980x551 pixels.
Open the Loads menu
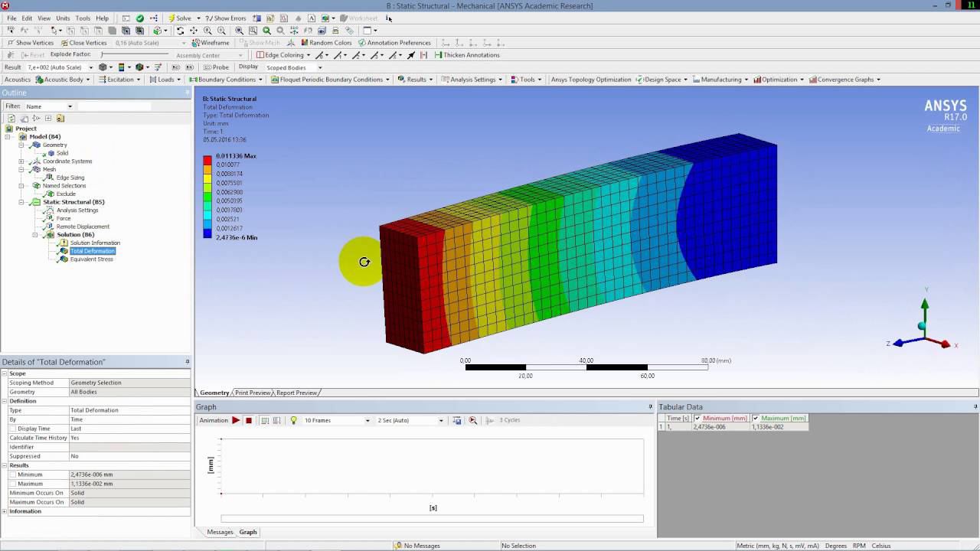coord(166,80)
